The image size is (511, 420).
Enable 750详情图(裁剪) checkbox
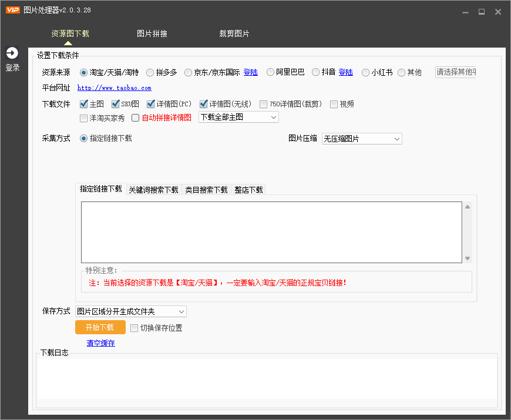[x=263, y=105]
